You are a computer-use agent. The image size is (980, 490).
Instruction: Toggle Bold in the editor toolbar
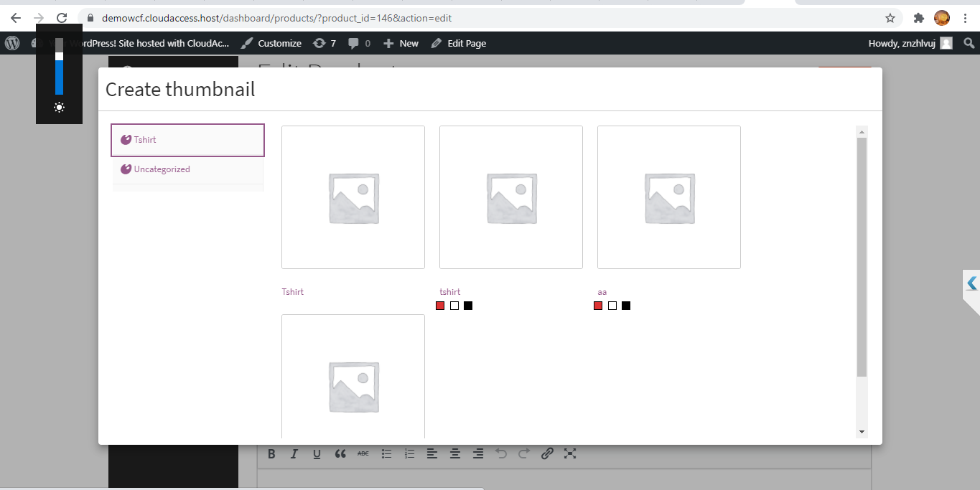(271, 453)
